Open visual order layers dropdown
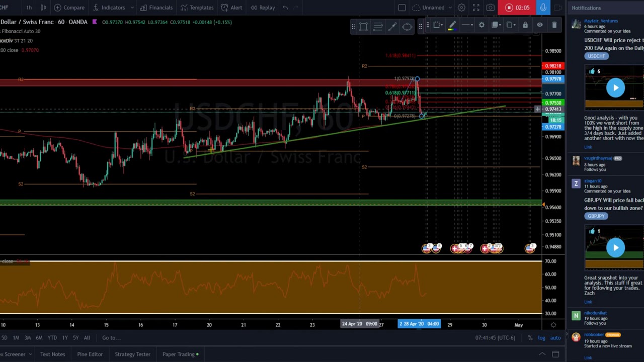Image resolution: width=644 pixels, height=362 pixels. (x=496, y=25)
